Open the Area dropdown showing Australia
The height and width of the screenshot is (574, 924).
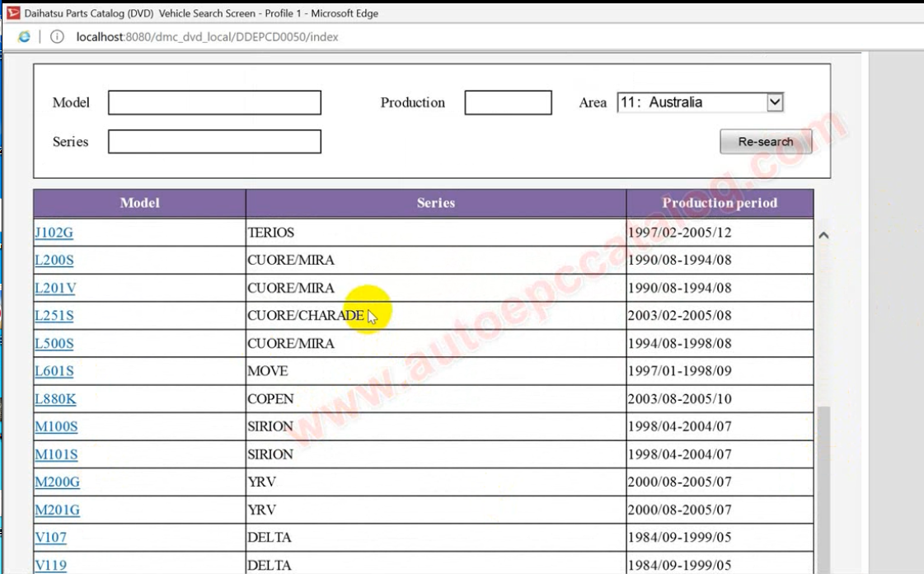point(700,102)
